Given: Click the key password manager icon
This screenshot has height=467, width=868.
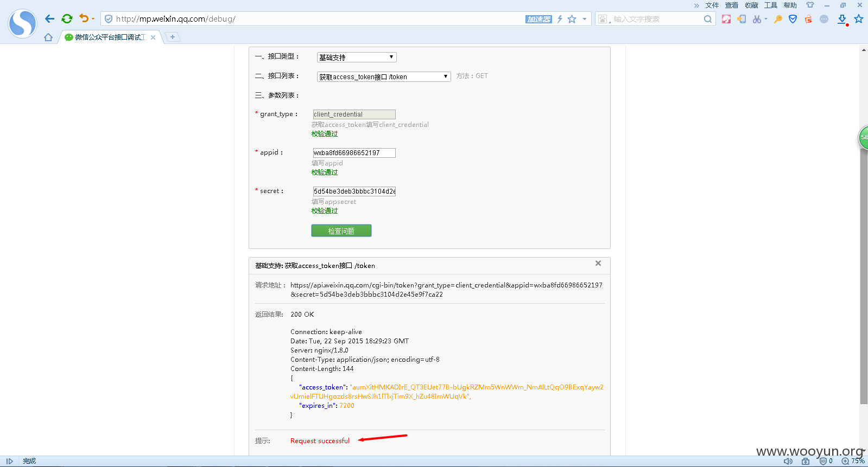Looking at the screenshot, I should point(778,19).
